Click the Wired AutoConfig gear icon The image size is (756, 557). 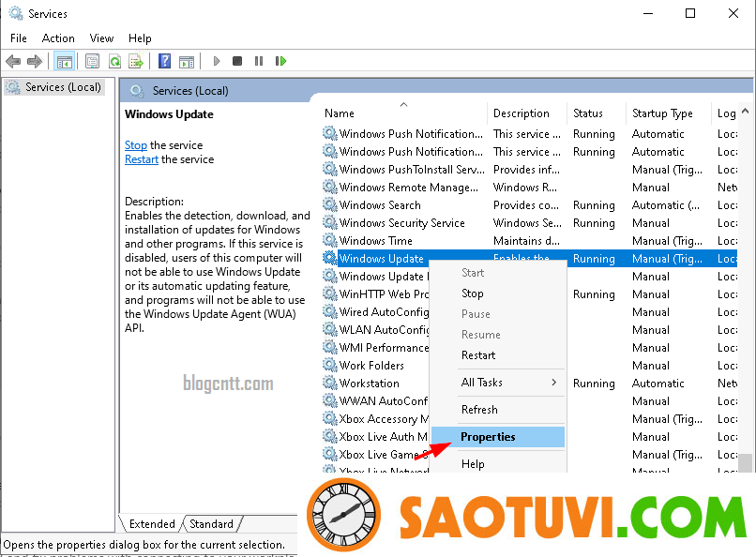330,311
